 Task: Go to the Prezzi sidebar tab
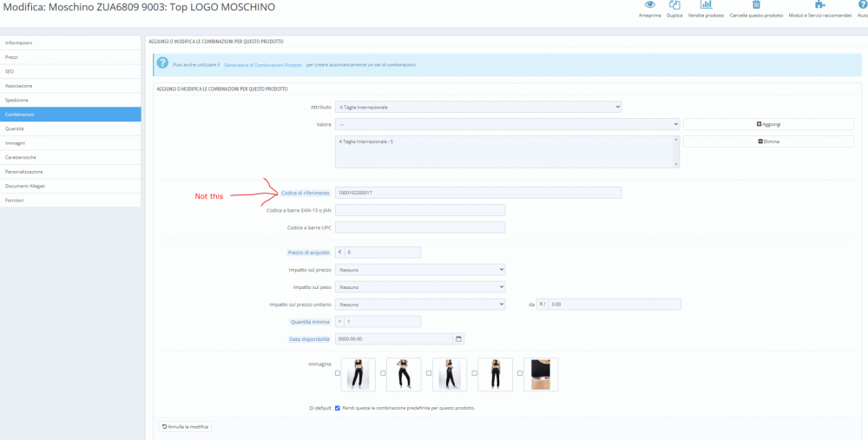[x=70, y=57]
